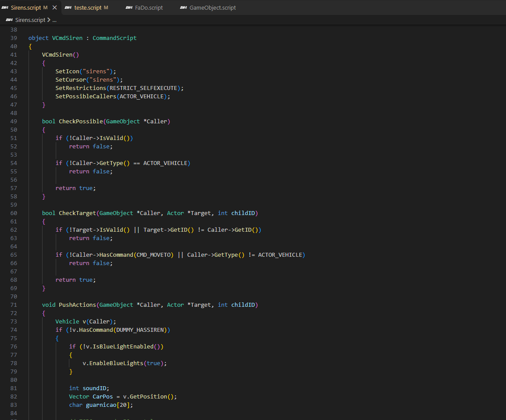Click the SetRestrictions call
This screenshot has height=420, width=506.
coord(81,88)
